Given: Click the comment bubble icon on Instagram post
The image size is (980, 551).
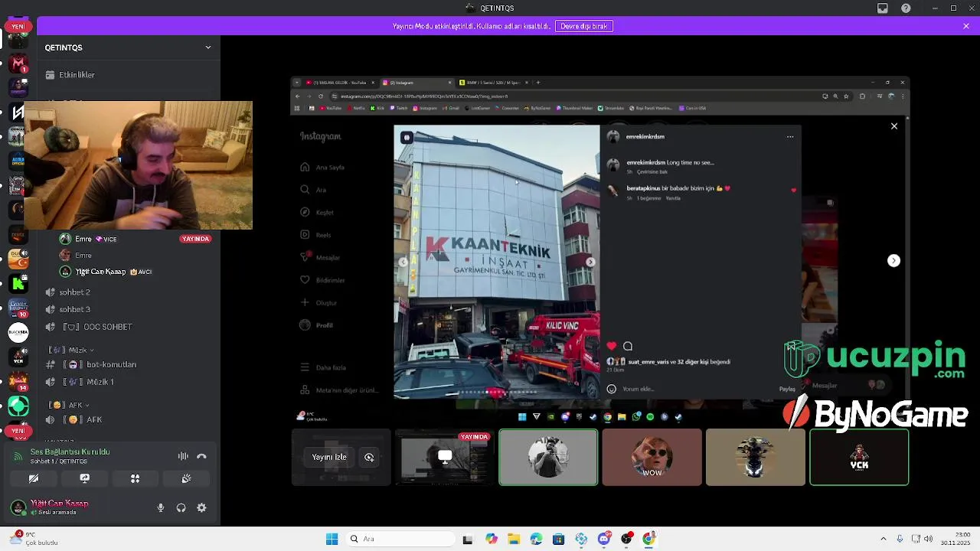Looking at the screenshot, I should point(628,346).
